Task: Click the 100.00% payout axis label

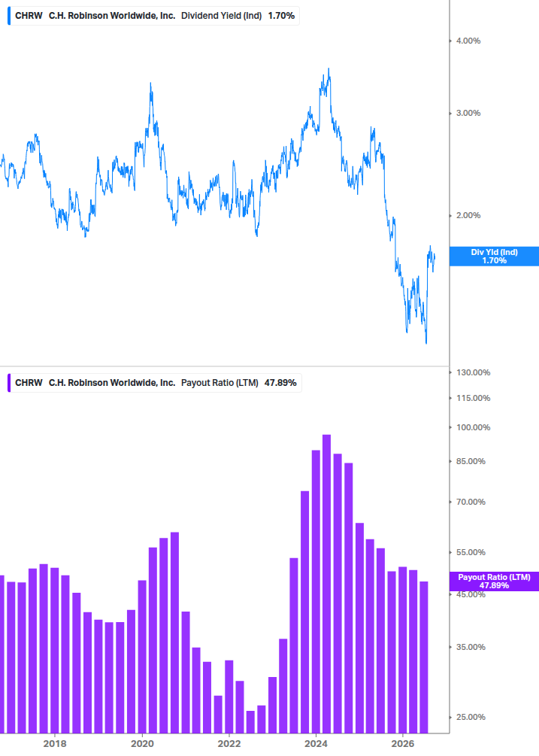Action: (x=473, y=428)
